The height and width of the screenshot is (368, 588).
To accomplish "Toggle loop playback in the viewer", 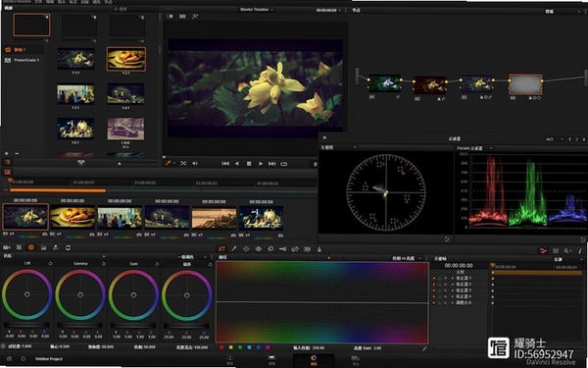I will [284, 163].
